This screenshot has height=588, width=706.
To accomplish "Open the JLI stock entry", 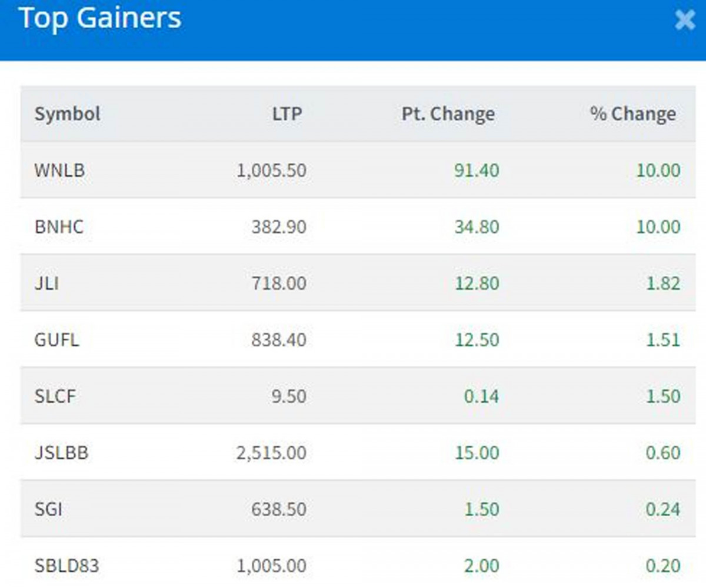I will [x=47, y=283].
